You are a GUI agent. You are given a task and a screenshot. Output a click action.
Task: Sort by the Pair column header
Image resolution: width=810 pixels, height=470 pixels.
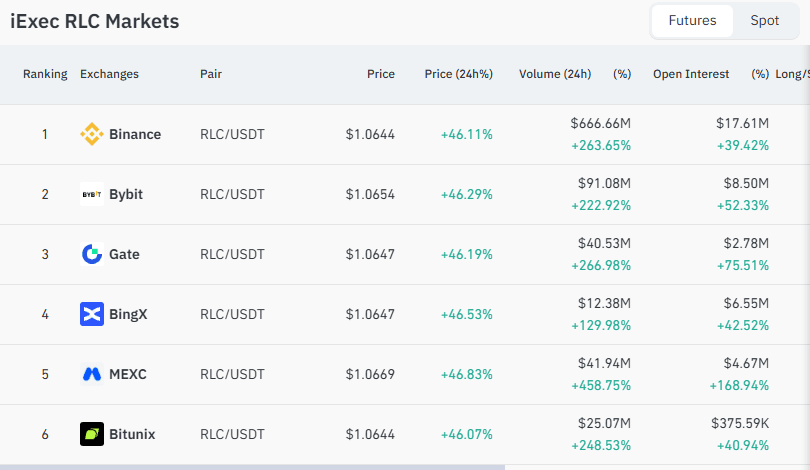point(211,74)
